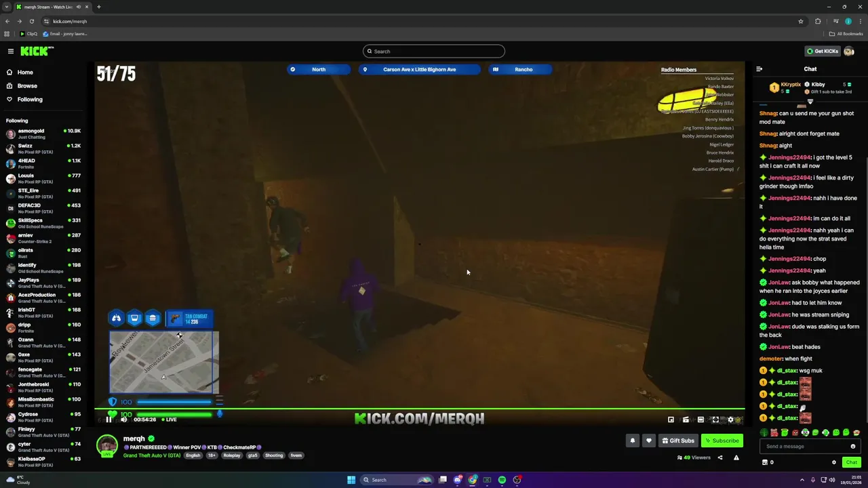The width and height of the screenshot is (868, 488).
Task: Open 4HEAD channel in Following list
Action: pos(43,163)
